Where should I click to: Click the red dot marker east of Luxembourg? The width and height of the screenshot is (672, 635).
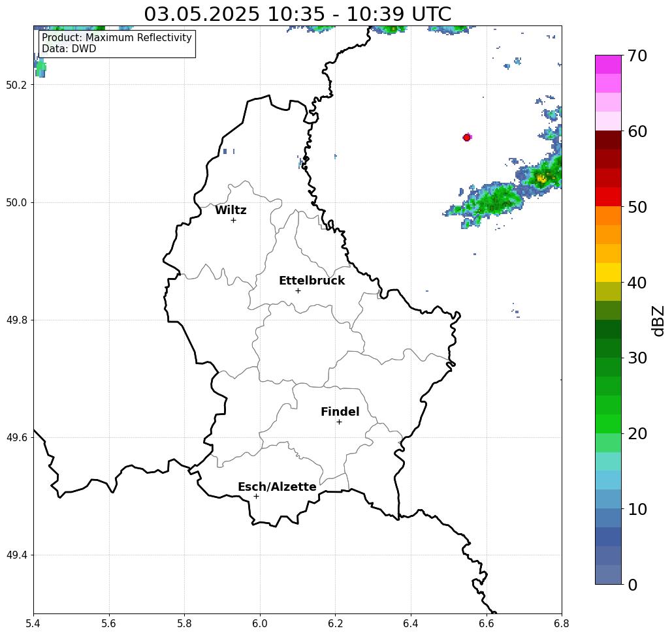pos(467,138)
